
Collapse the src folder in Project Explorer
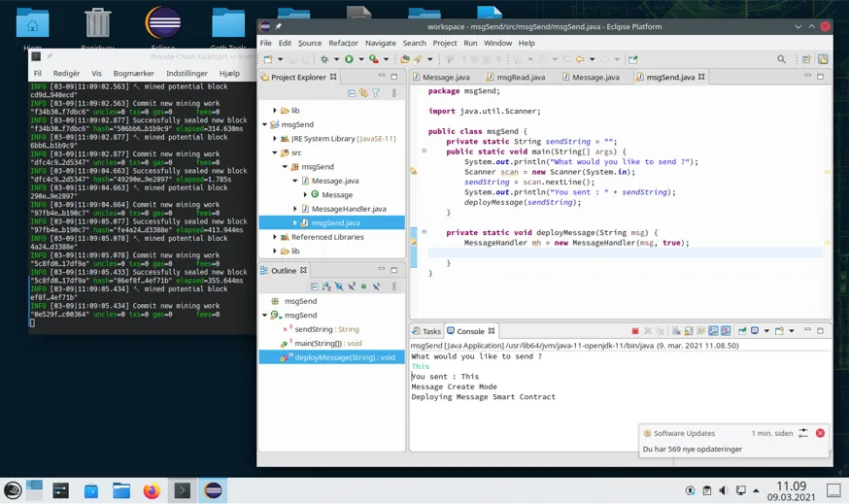point(275,152)
